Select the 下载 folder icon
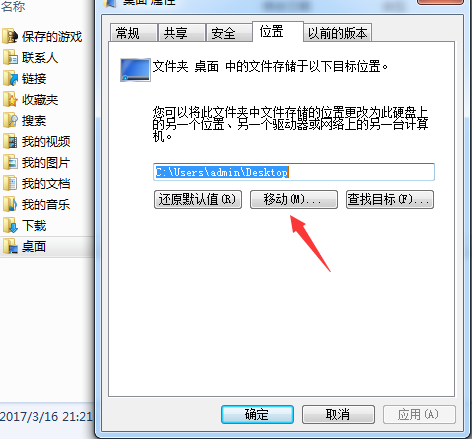This screenshot has width=472, height=439. [10, 225]
